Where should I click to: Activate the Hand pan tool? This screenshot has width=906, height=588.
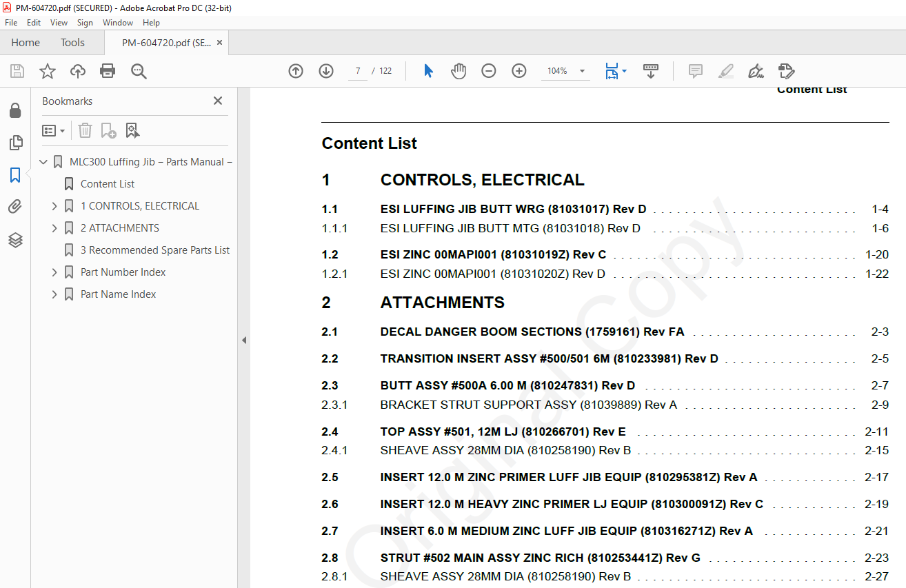coord(459,71)
